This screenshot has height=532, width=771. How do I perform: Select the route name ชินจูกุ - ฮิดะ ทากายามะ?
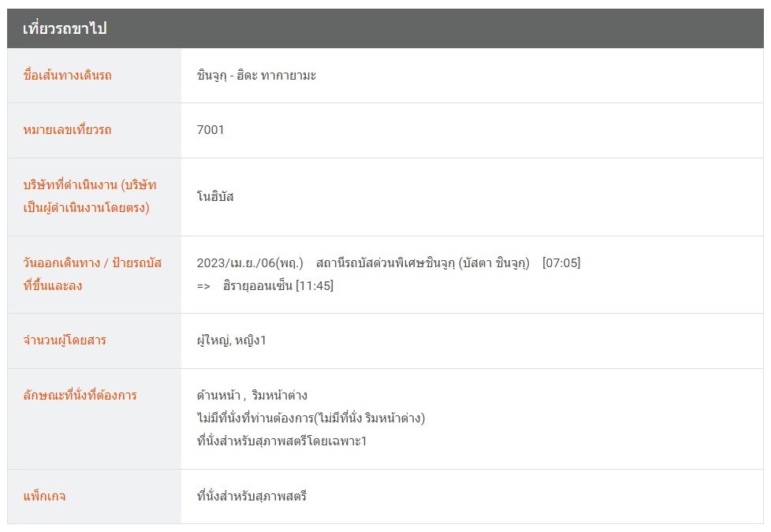coord(256,76)
